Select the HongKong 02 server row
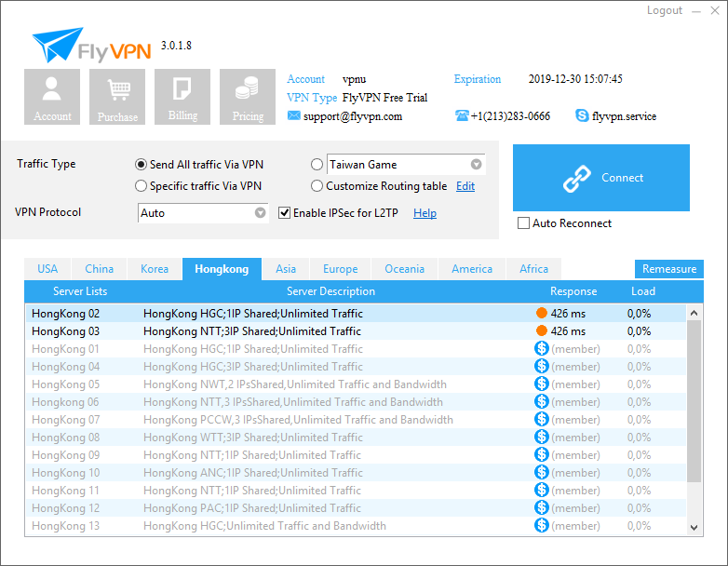This screenshot has height=566, width=728. pos(356,313)
